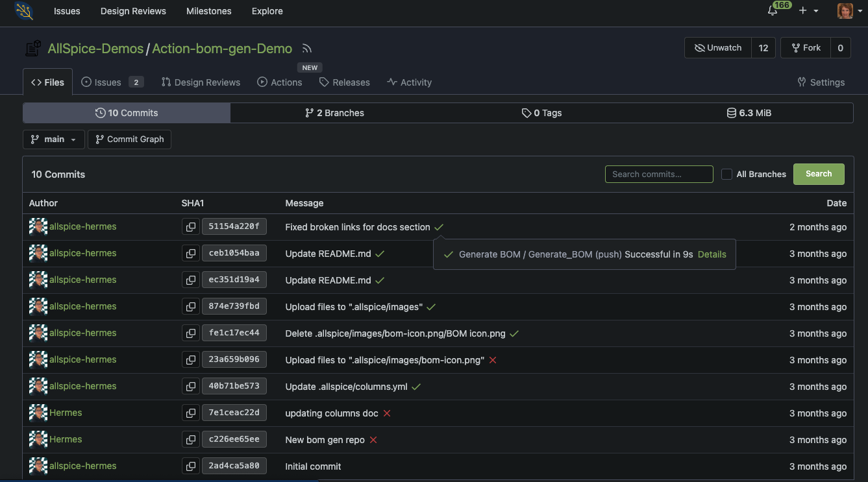Image resolution: width=868 pixels, height=482 pixels.
Task: Click failed X beside updating columns doc
Action: [x=387, y=413]
